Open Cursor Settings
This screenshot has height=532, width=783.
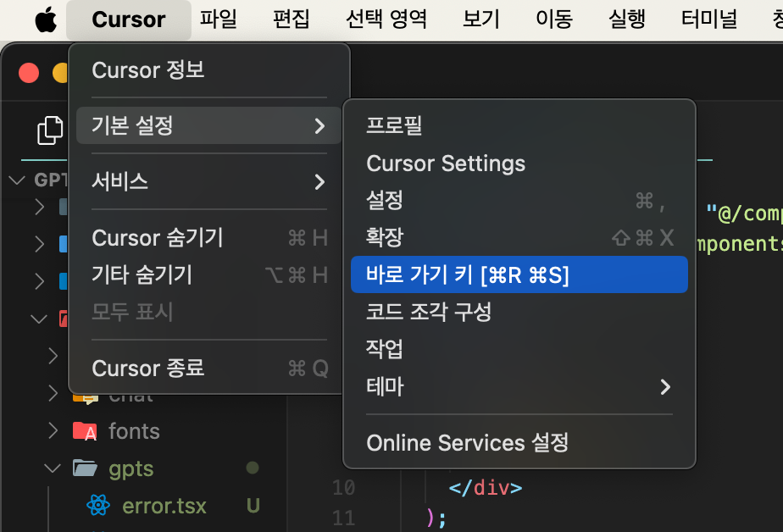tap(519, 163)
